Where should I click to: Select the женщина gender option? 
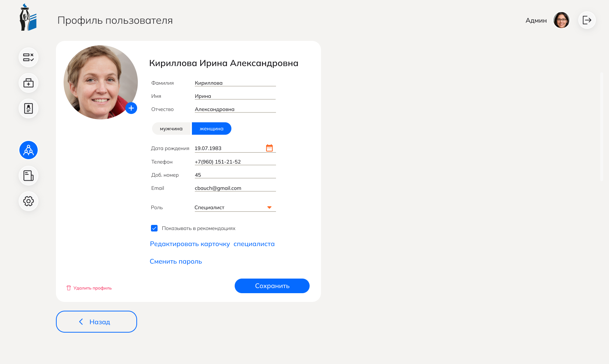click(212, 129)
